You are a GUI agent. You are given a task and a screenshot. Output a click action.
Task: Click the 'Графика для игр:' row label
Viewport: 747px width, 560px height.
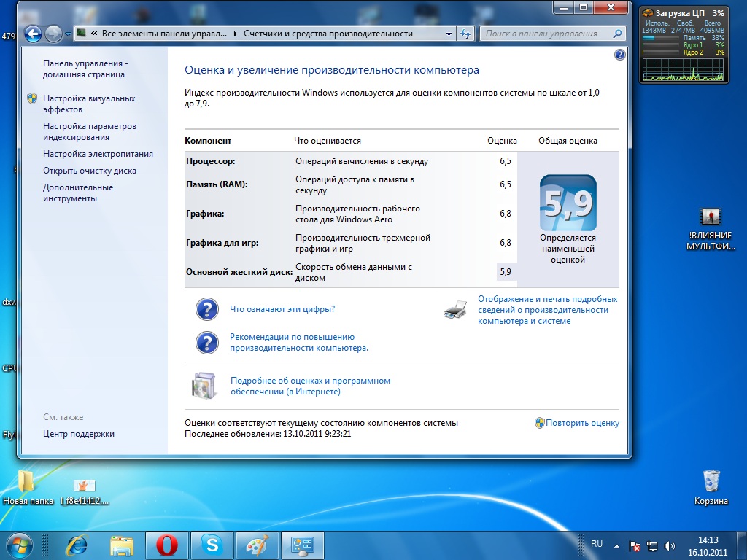coord(222,243)
